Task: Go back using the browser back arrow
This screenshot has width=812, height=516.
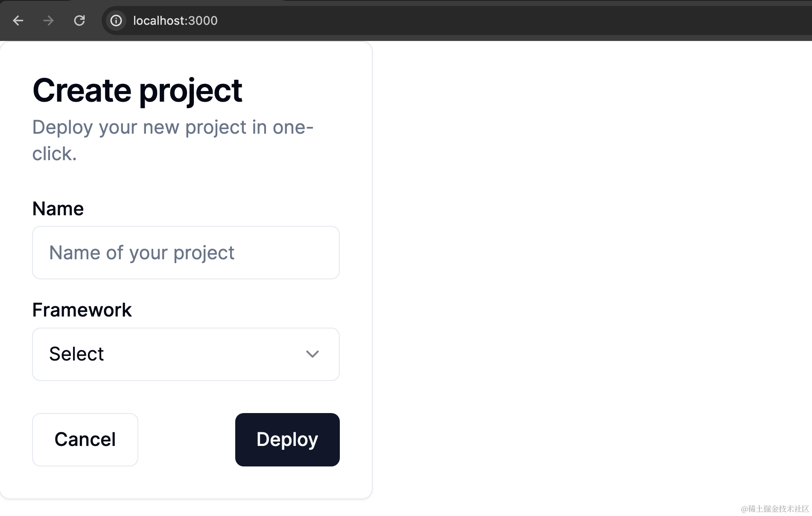Action: pyautogui.click(x=18, y=21)
